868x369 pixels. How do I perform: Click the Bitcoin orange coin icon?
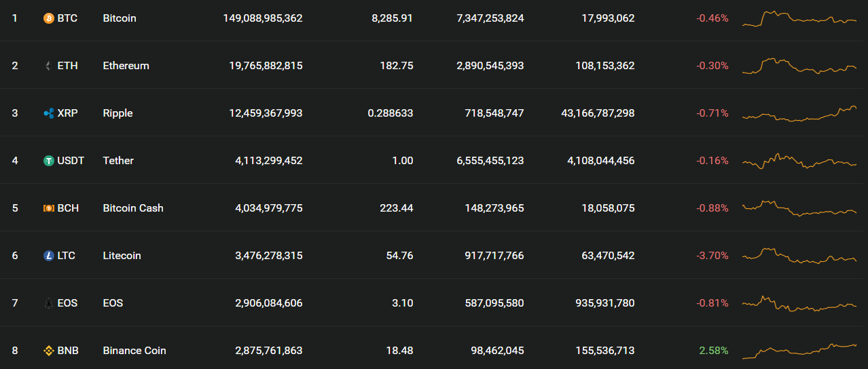[48, 18]
